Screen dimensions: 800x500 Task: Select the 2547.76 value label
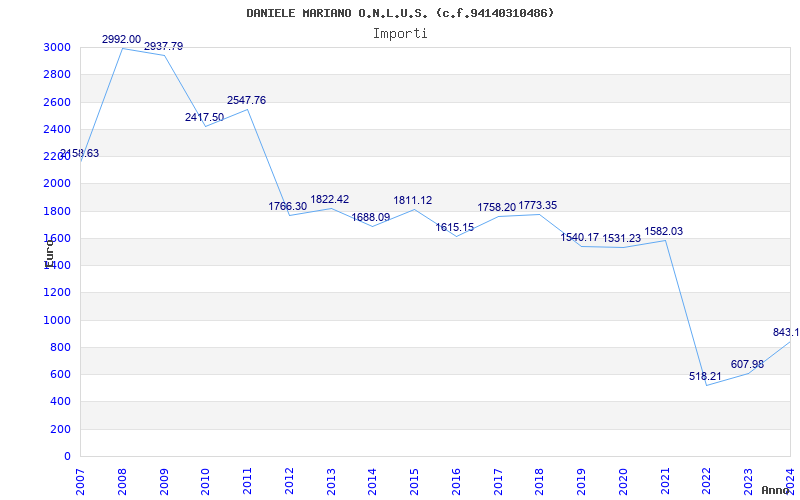click(x=246, y=101)
